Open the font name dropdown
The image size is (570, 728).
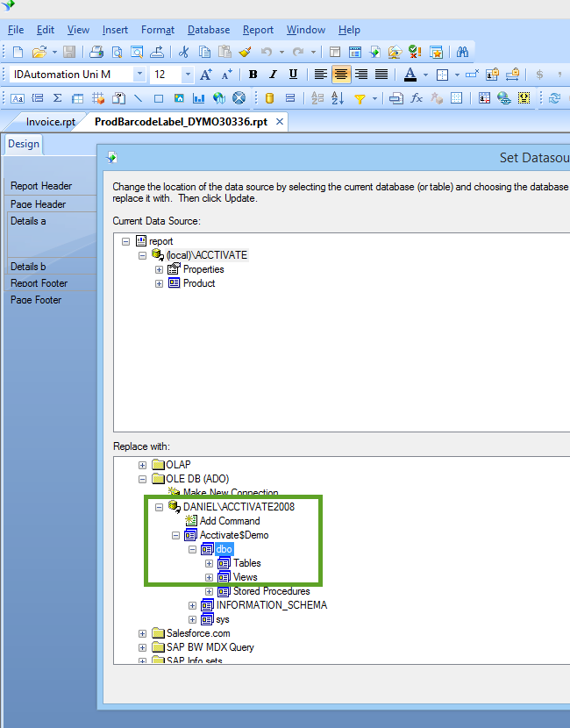pos(139,75)
